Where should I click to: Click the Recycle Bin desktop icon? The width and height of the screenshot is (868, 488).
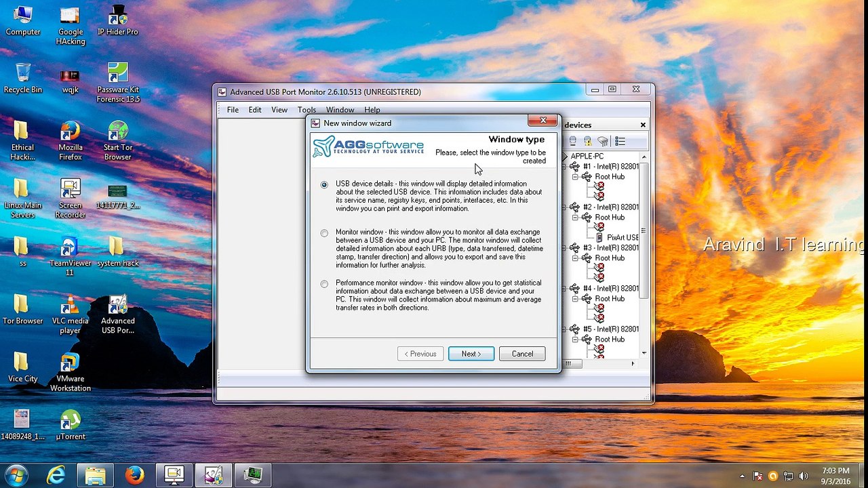pyautogui.click(x=23, y=78)
